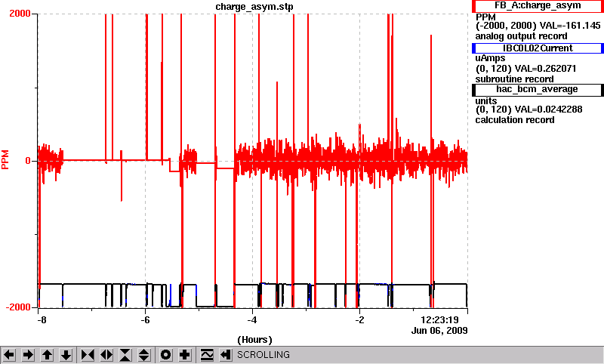Screen dimensions: 604x364
Task: Pan the plot down with the down arrow
Action: (66, 355)
